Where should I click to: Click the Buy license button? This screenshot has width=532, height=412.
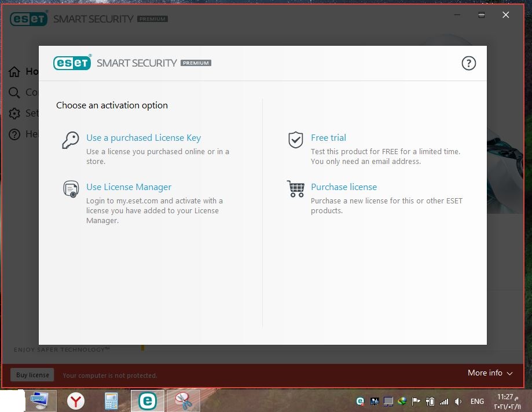[32, 375]
